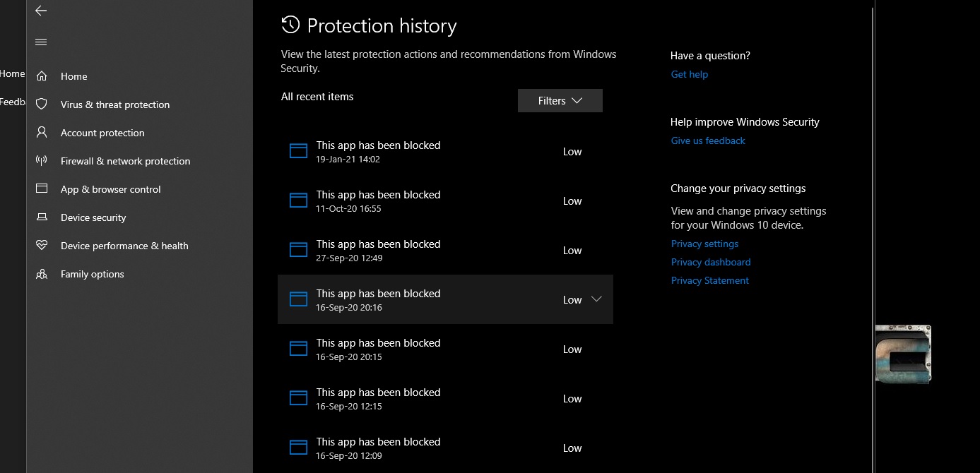980x473 pixels.
Task: Click the Device performance & health heart icon
Action: coord(42,246)
